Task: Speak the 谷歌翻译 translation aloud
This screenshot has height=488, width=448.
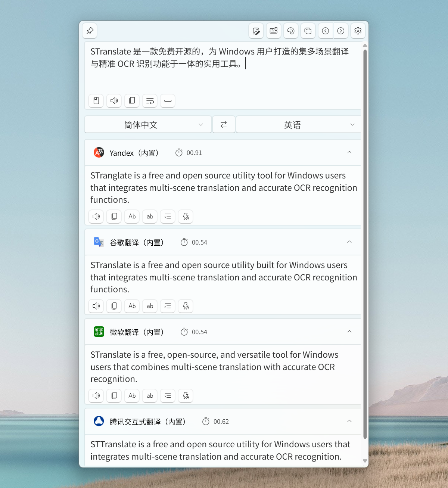Action: [x=96, y=306]
